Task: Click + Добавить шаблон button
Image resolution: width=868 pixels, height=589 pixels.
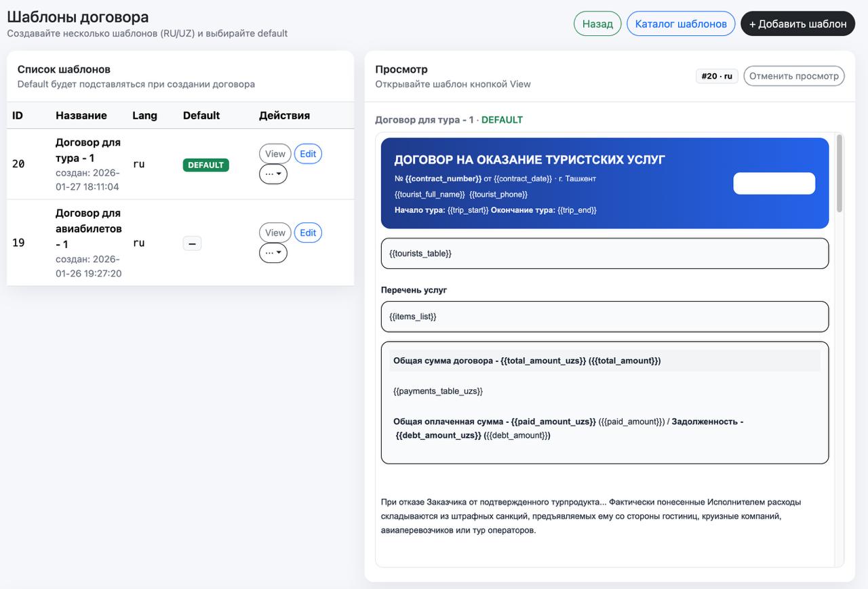Action: click(x=797, y=24)
